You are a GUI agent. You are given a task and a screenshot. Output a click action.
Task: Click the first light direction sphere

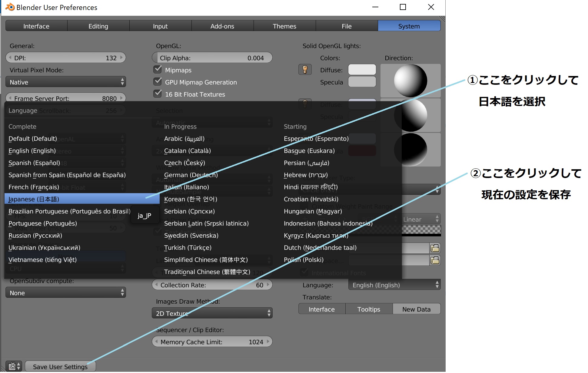pos(410,81)
